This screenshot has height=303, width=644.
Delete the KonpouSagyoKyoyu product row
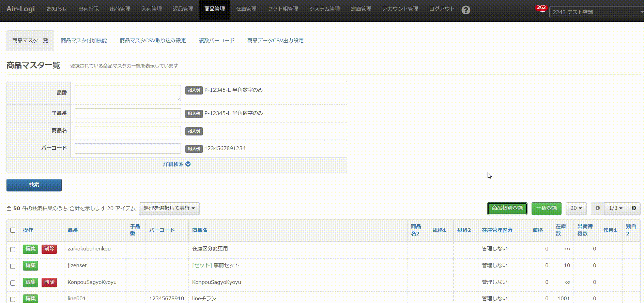(49, 282)
